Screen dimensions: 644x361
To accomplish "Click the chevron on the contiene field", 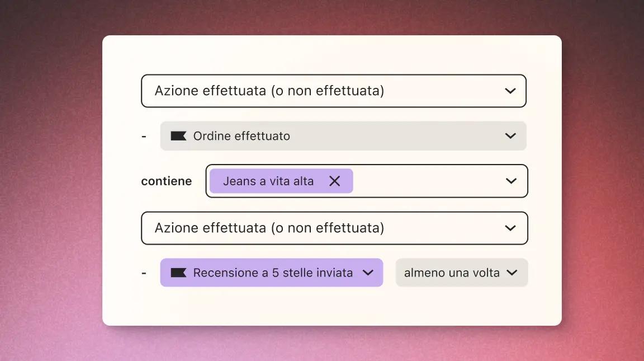I will 510,181.
